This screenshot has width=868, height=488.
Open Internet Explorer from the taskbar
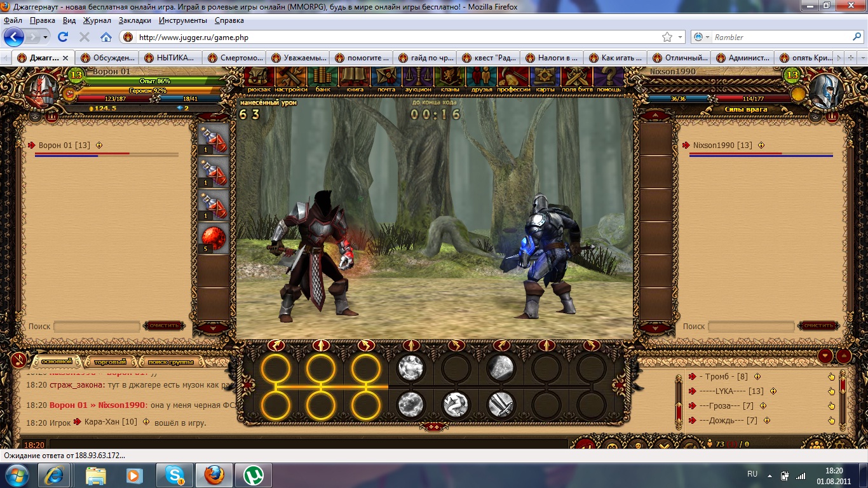(55, 475)
